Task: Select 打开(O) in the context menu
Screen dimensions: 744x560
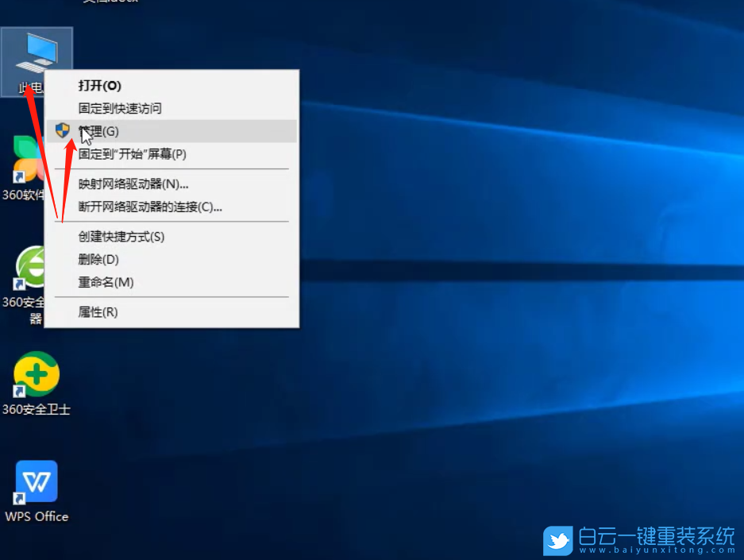Action: pyautogui.click(x=99, y=86)
